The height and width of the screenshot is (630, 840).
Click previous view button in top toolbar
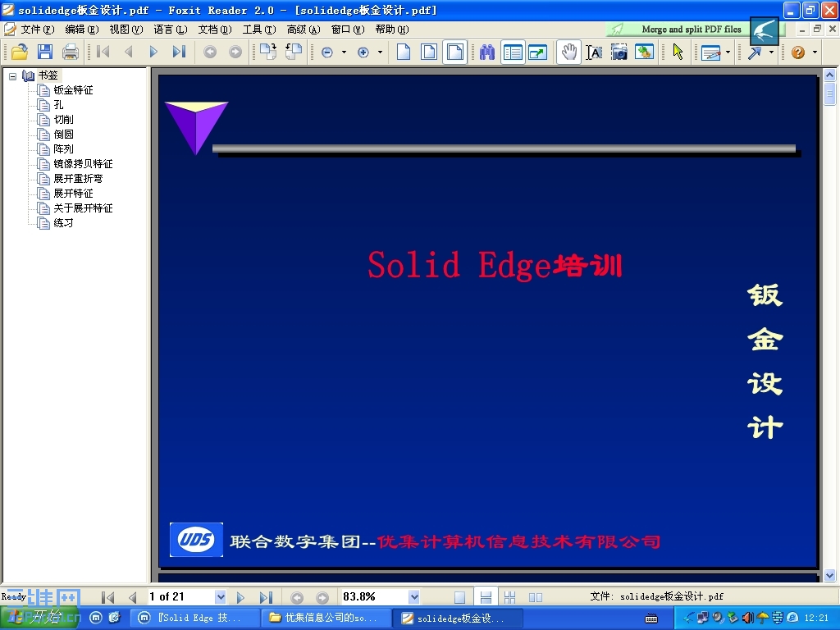(x=210, y=52)
